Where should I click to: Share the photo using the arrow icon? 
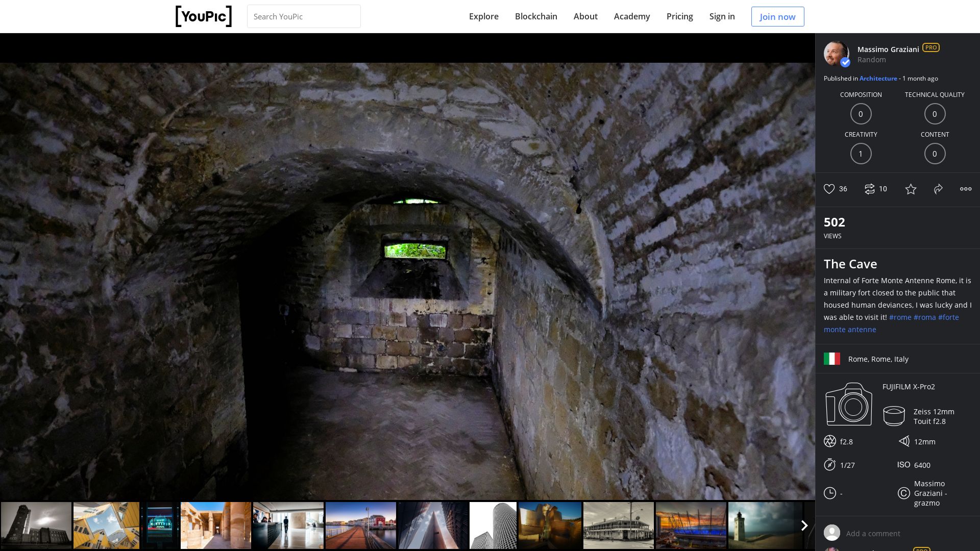(x=938, y=189)
